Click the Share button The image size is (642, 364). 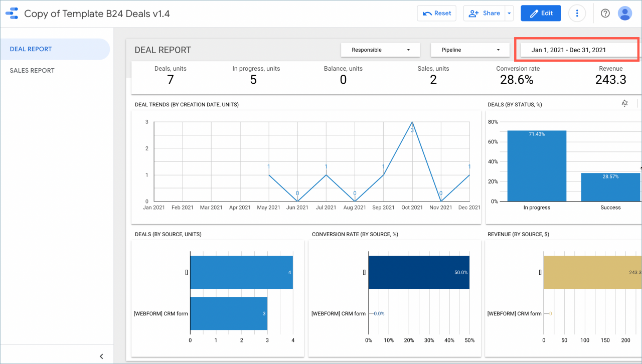click(484, 14)
